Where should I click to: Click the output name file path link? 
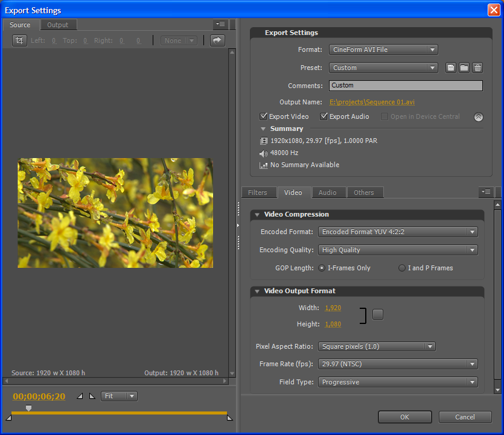tap(372, 102)
